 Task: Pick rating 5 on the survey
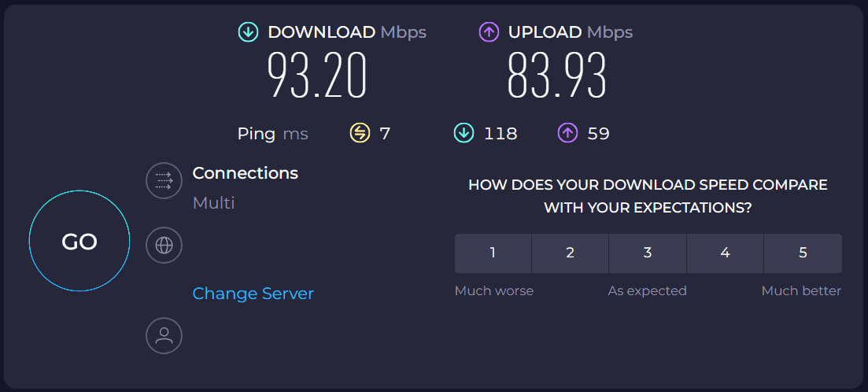coord(803,253)
